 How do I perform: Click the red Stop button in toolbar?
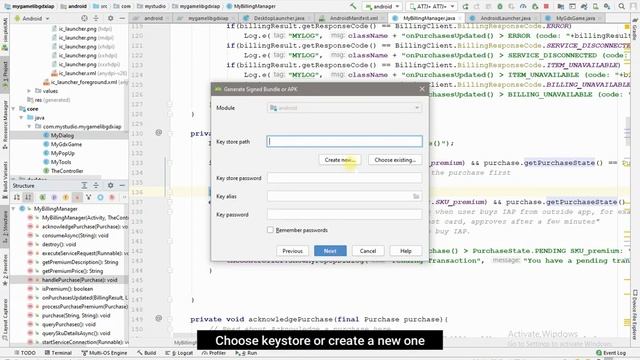[546, 7]
